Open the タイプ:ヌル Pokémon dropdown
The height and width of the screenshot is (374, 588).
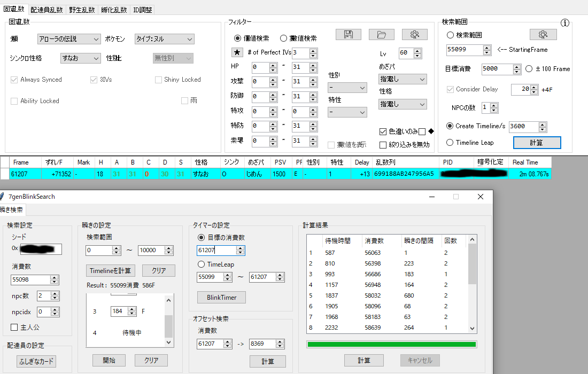[165, 39]
